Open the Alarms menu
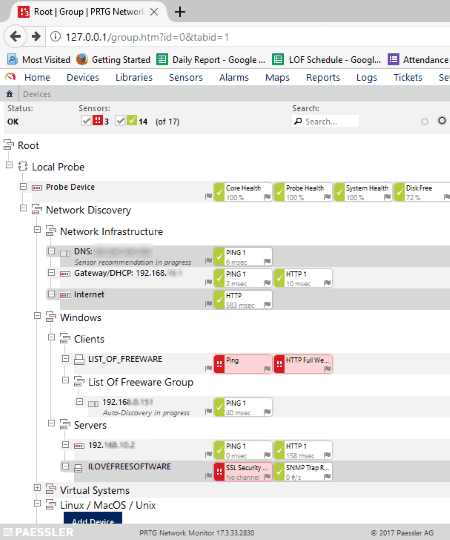 234,77
